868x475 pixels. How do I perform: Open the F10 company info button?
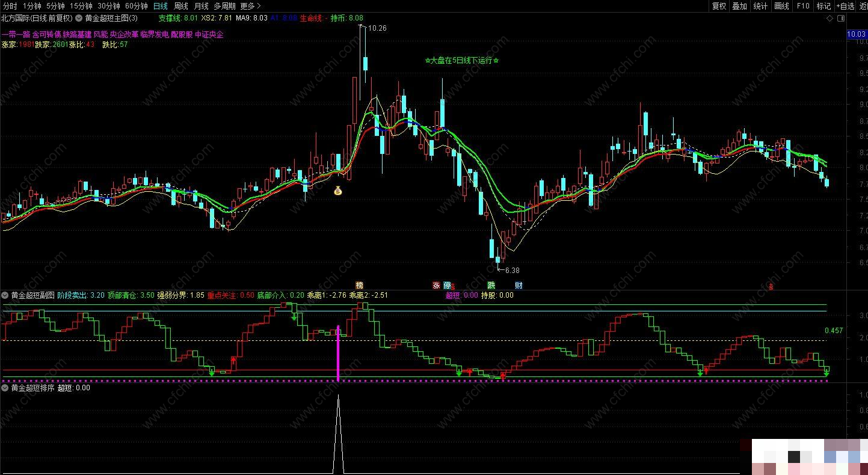pyautogui.click(x=803, y=6)
